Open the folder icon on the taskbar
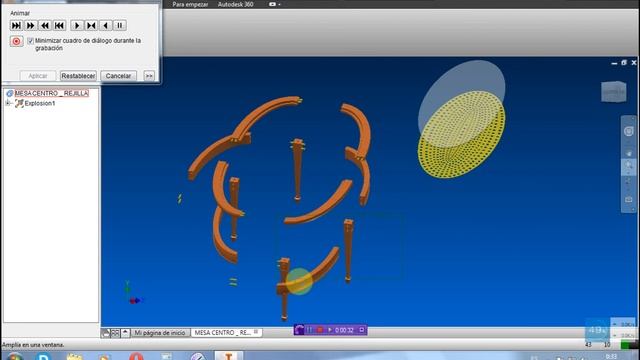The height and width of the screenshot is (360, 640). tap(74, 356)
